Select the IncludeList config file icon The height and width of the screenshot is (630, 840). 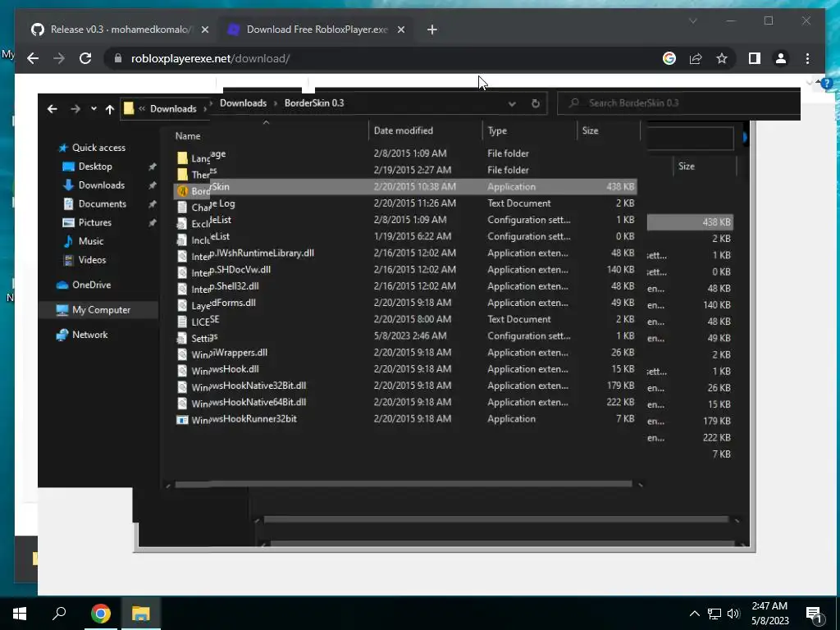click(183, 240)
